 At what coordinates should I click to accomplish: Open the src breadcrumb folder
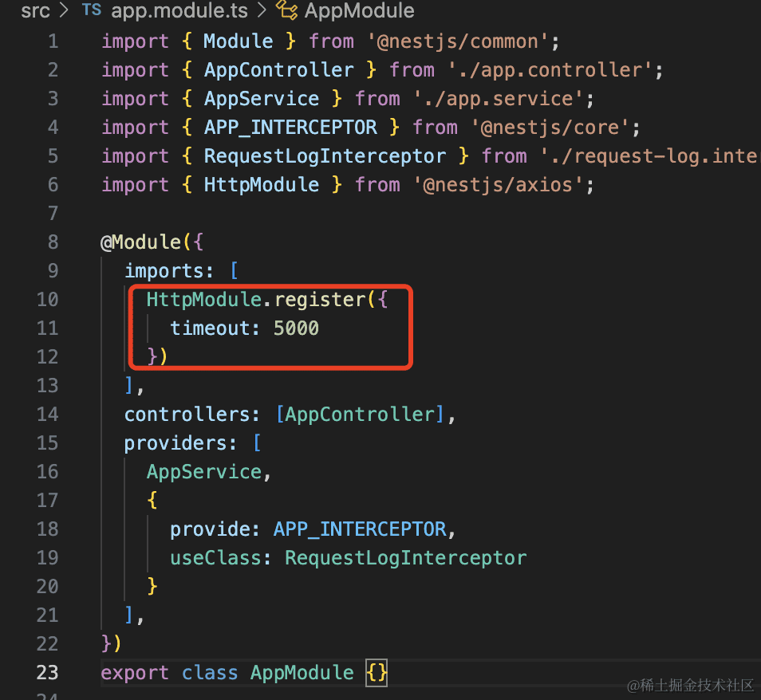click(x=35, y=11)
